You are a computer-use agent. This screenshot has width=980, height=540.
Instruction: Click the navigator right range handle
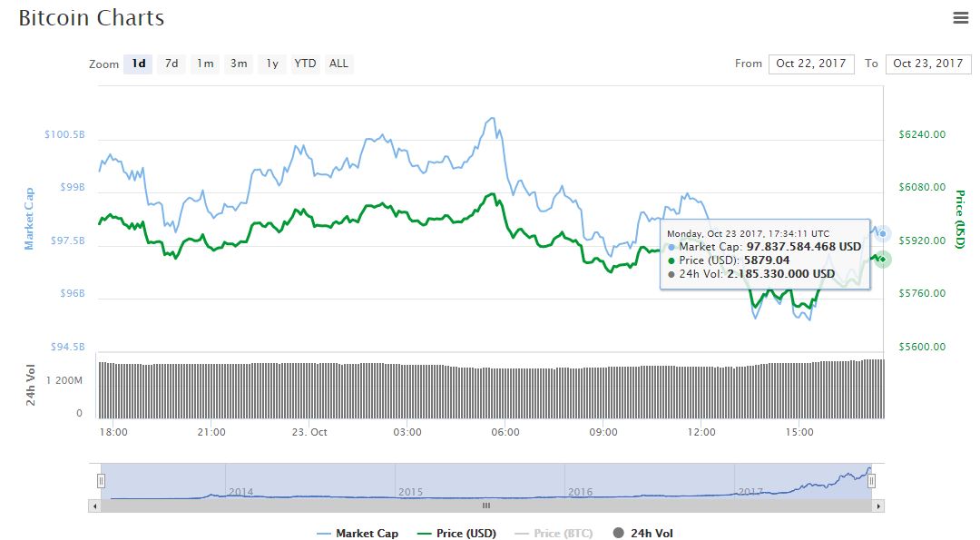[x=871, y=481]
